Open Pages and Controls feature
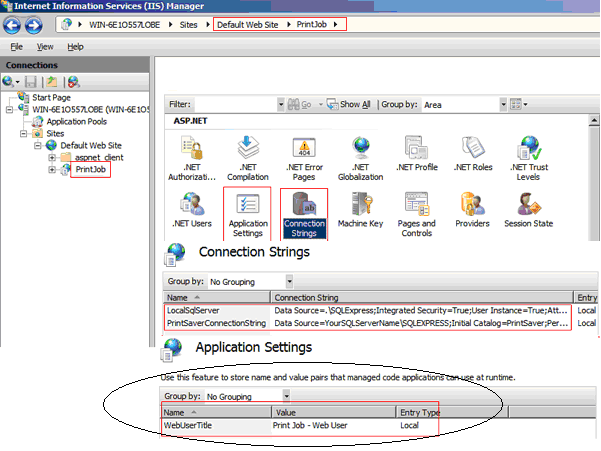 (x=417, y=215)
